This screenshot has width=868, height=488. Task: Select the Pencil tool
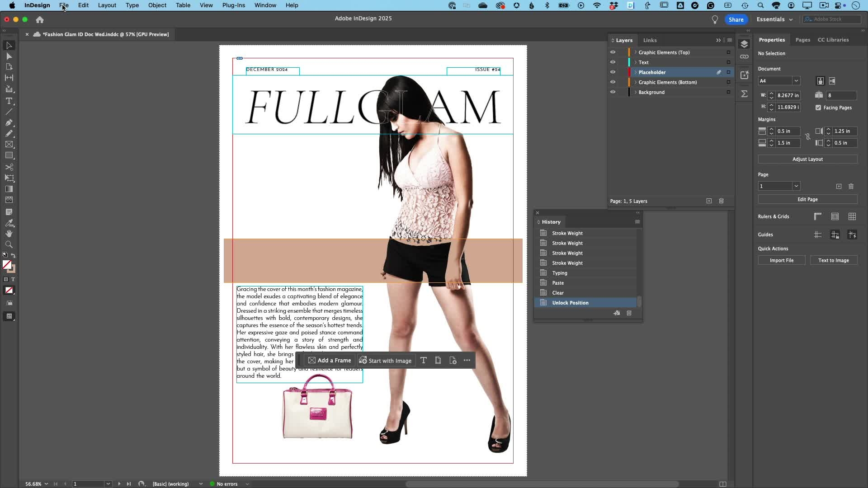pyautogui.click(x=9, y=133)
